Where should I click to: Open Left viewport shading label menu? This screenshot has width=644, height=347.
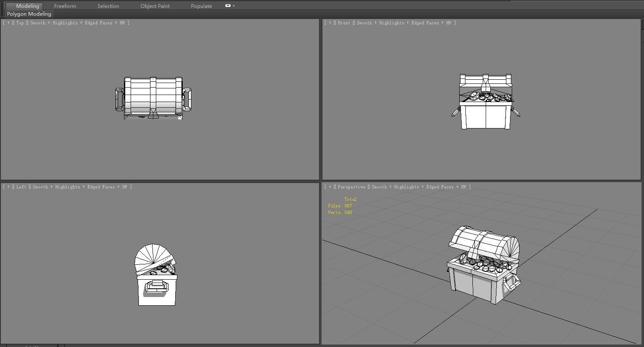tap(80, 187)
